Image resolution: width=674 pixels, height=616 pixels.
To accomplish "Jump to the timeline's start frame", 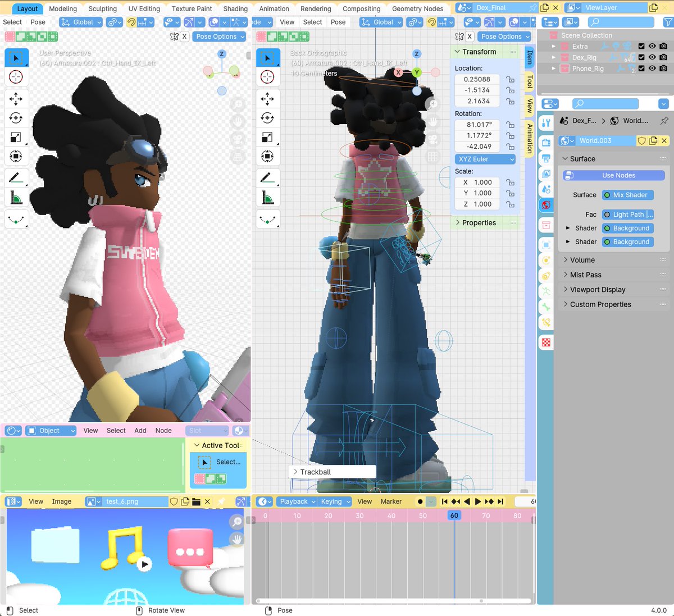I will pyautogui.click(x=445, y=501).
